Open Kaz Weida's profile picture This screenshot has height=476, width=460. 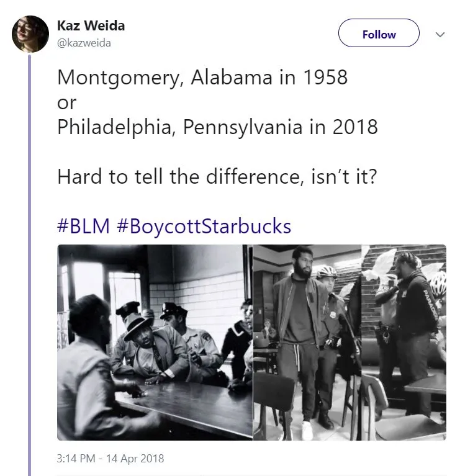coord(30,34)
